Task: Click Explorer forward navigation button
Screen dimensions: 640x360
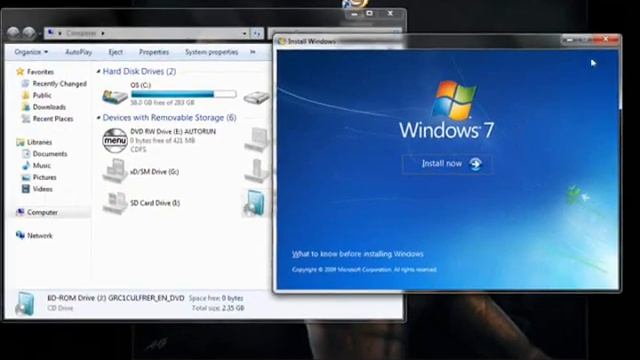Action: pos(29,33)
